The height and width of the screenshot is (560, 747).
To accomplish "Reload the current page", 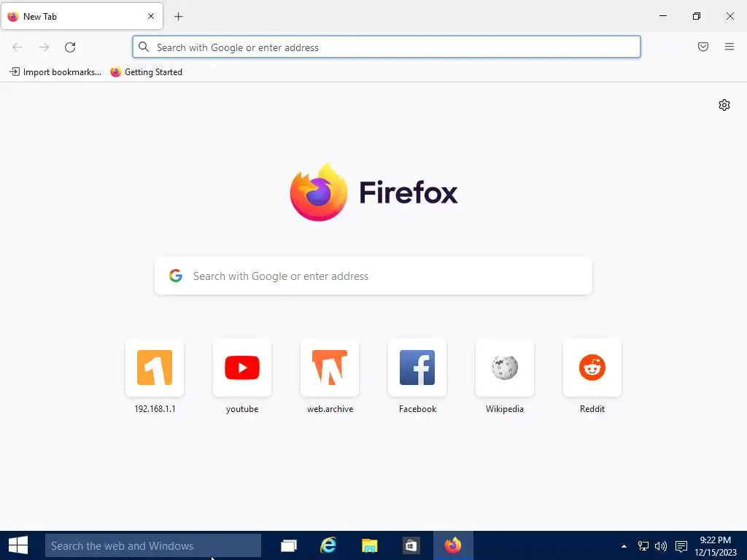I will (70, 47).
